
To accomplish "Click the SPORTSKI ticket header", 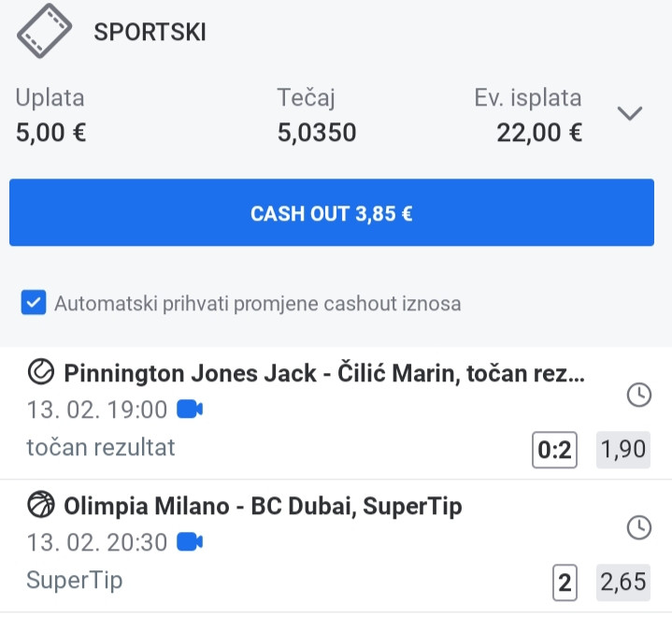I will (150, 32).
